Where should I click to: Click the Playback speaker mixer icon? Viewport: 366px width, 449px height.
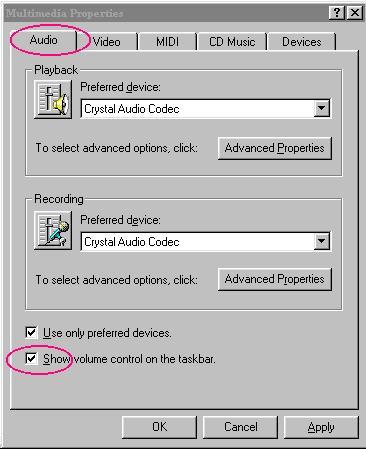point(53,100)
